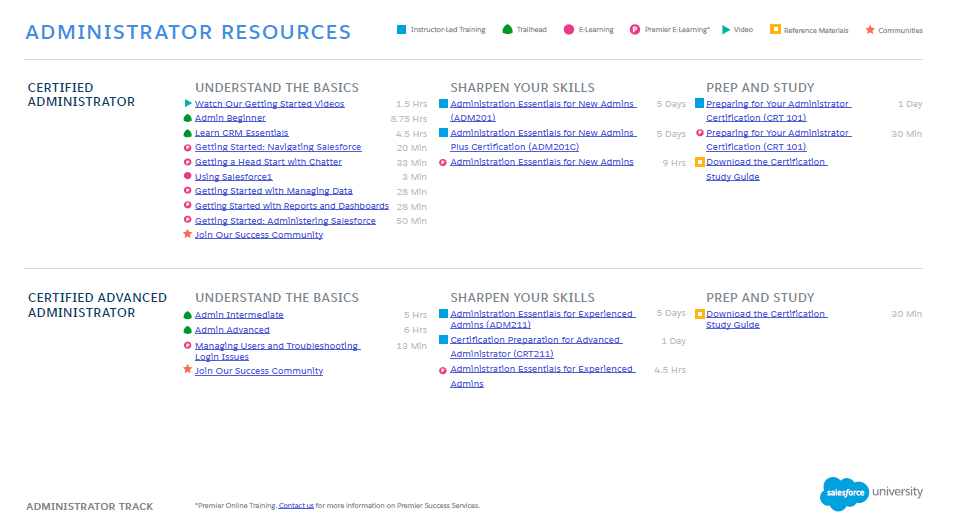This screenshot has height=524, width=960.
Task: Click blue square icon beside Administration Essentials (ADM201)
Action: point(443,103)
